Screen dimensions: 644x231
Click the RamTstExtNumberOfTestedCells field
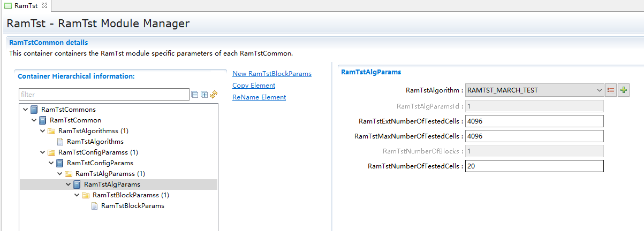tap(534, 121)
